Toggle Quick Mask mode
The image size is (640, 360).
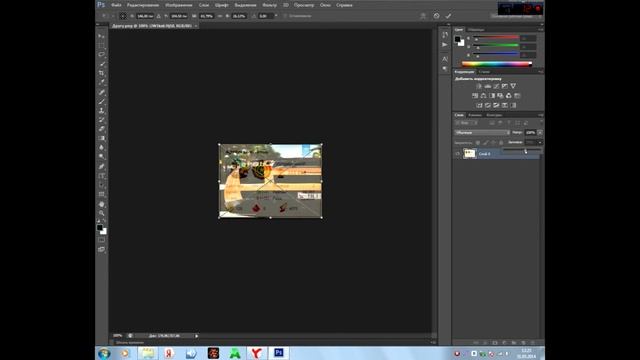[101, 240]
